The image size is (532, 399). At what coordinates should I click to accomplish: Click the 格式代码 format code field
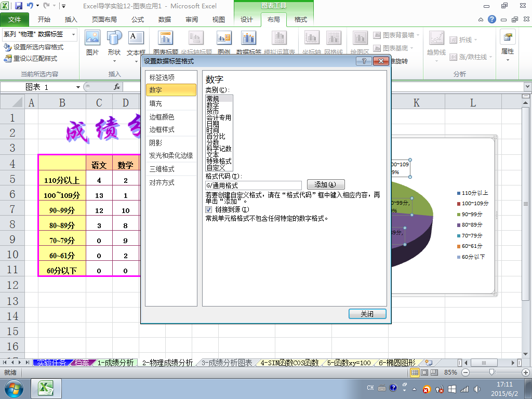[254, 185]
